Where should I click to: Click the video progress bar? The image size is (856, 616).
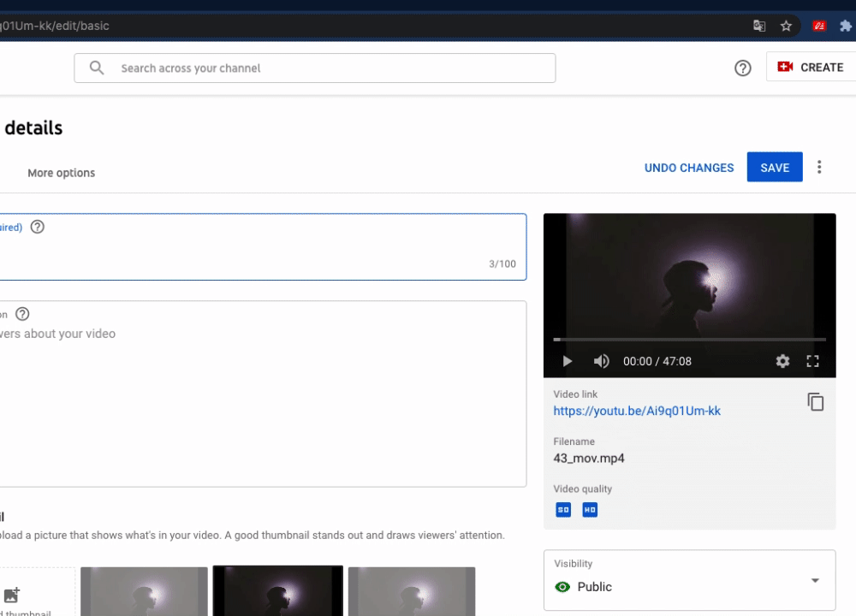pyautogui.click(x=689, y=339)
